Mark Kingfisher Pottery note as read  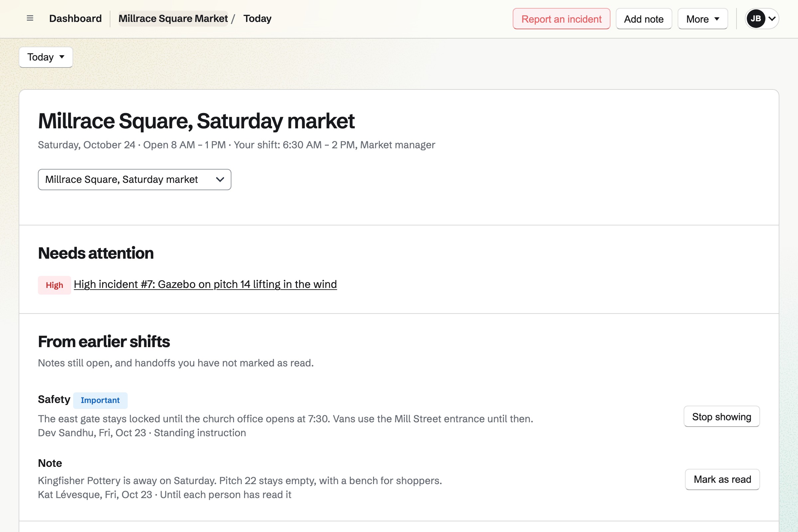point(722,479)
